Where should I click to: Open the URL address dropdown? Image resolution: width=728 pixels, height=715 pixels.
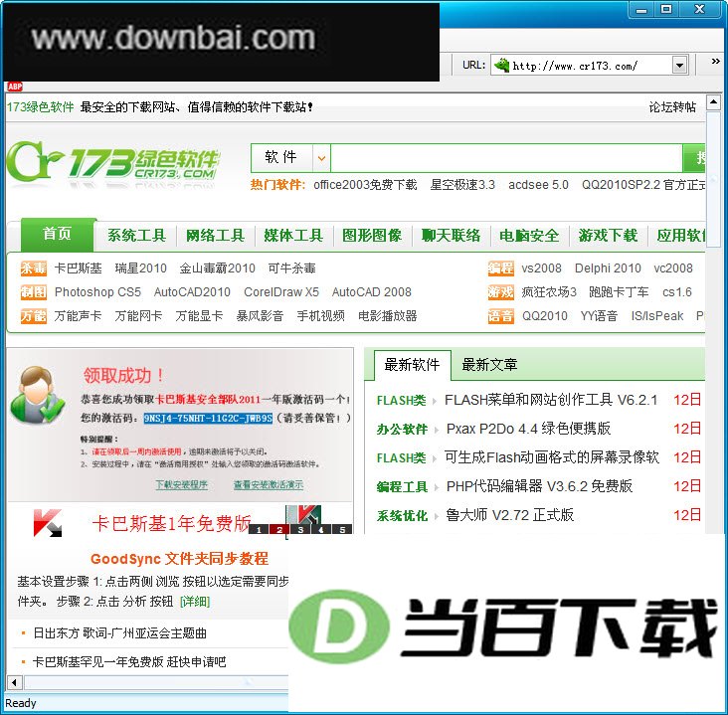[x=679, y=66]
